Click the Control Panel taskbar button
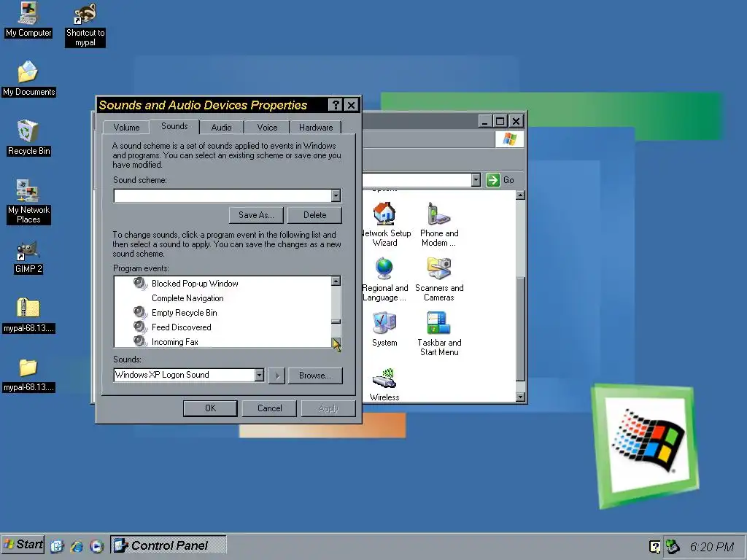 (169, 545)
